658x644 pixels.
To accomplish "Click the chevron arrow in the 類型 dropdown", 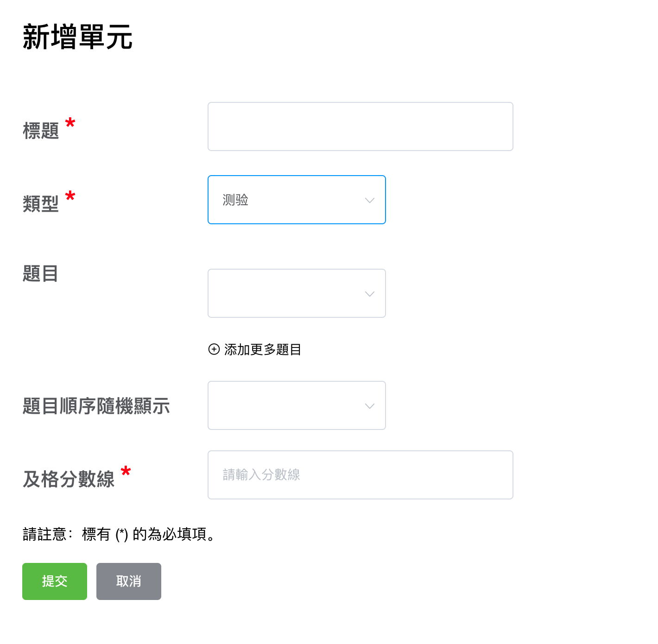I will tap(369, 200).
